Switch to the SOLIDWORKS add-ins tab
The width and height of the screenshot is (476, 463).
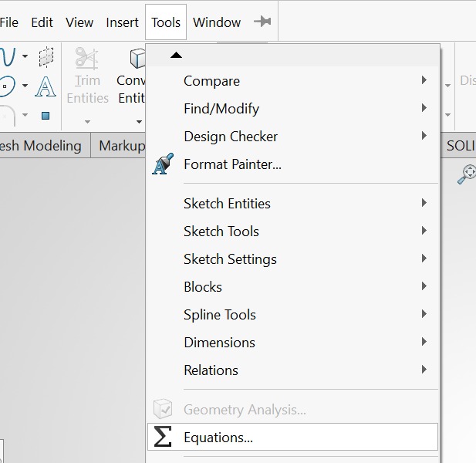coord(460,146)
